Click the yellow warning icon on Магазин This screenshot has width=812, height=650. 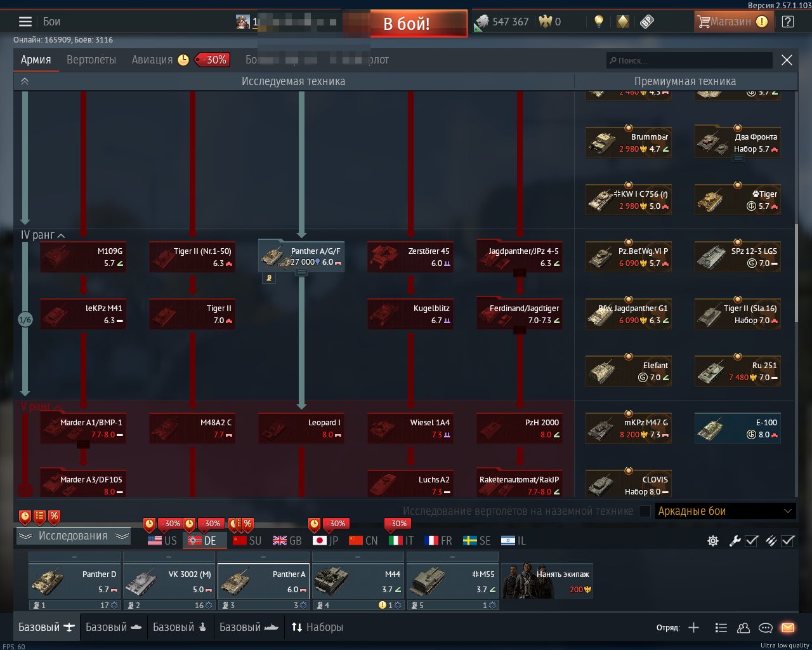click(x=762, y=22)
